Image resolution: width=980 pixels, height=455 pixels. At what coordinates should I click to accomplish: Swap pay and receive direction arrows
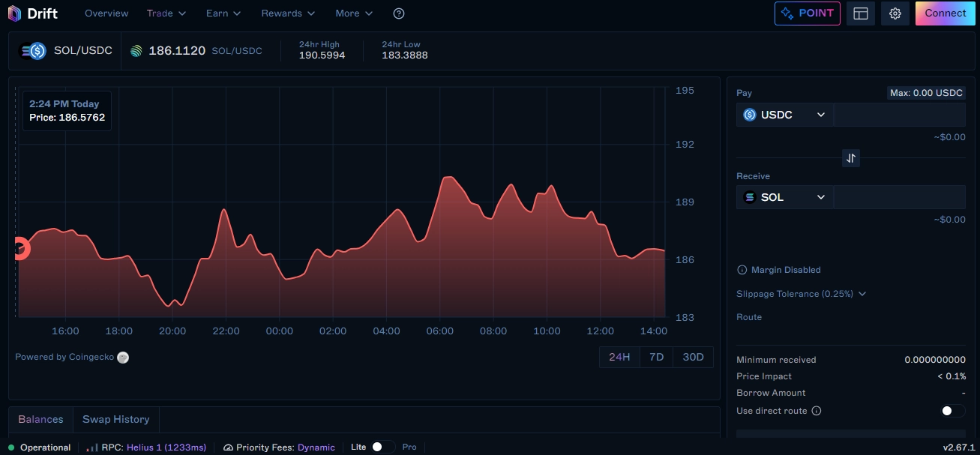(x=851, y=158)
